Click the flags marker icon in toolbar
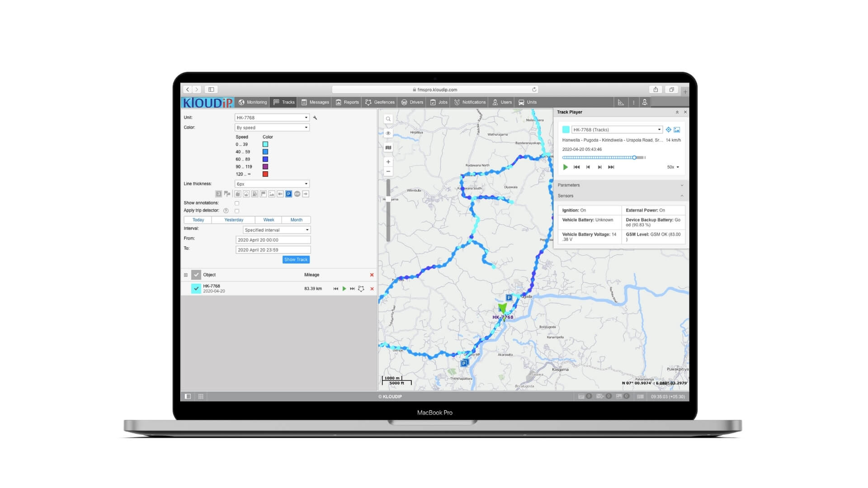Viewport: 868px width, 488px height. (227, 194)
